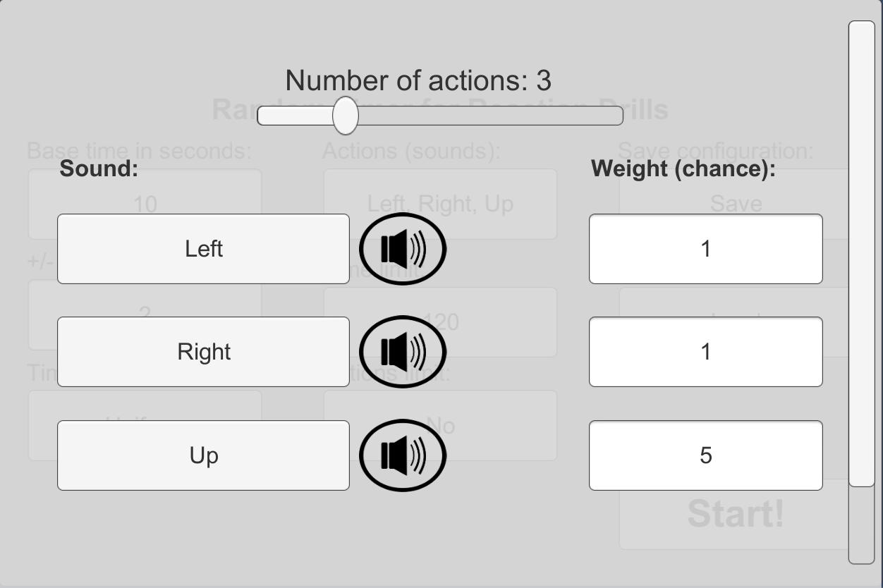Play the Left sound preview
Screen dimensions: 883x588
coord(403,249)
